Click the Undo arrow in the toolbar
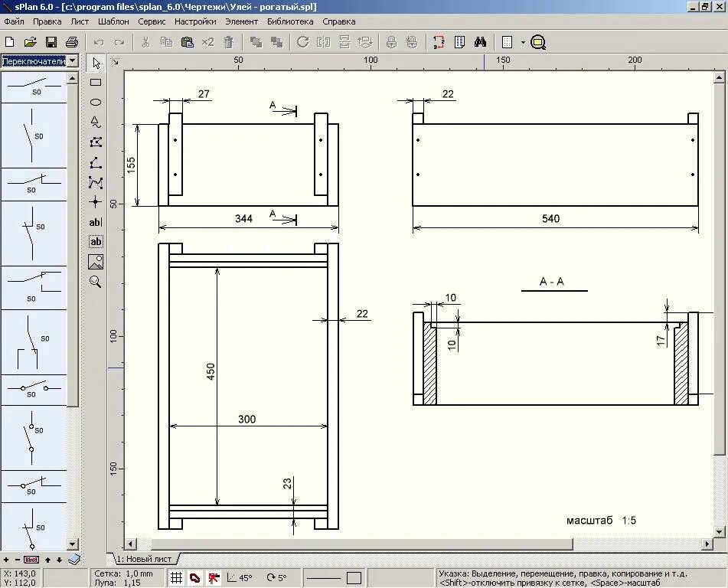 pos(99,42)
